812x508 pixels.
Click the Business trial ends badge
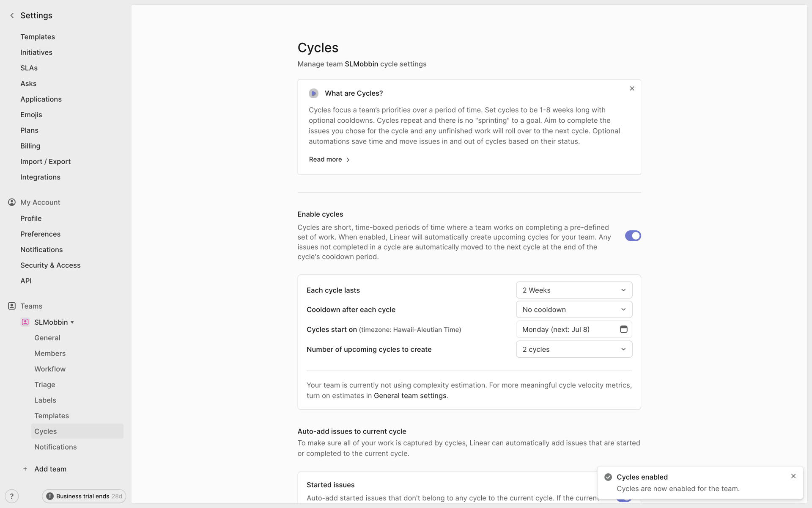pyautogui.click(x=84, y=496)
